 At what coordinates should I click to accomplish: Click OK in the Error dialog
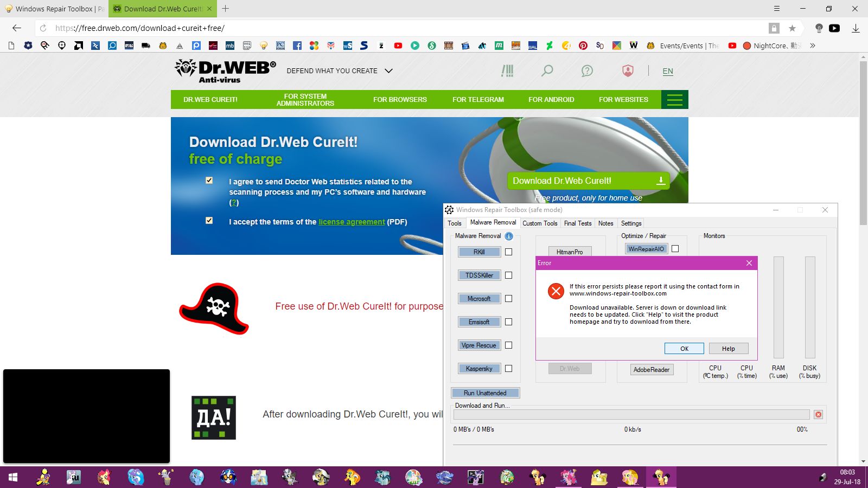coord(684,349)
